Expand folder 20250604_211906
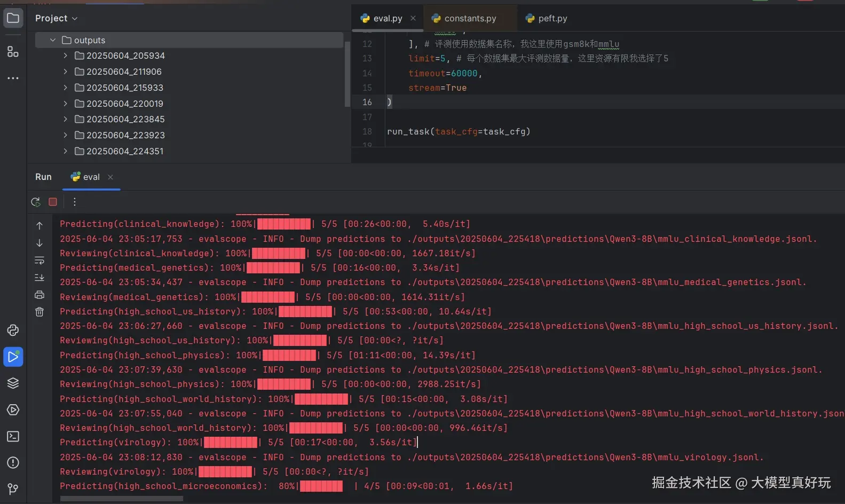845x504 pixels. tap(65, 72)
